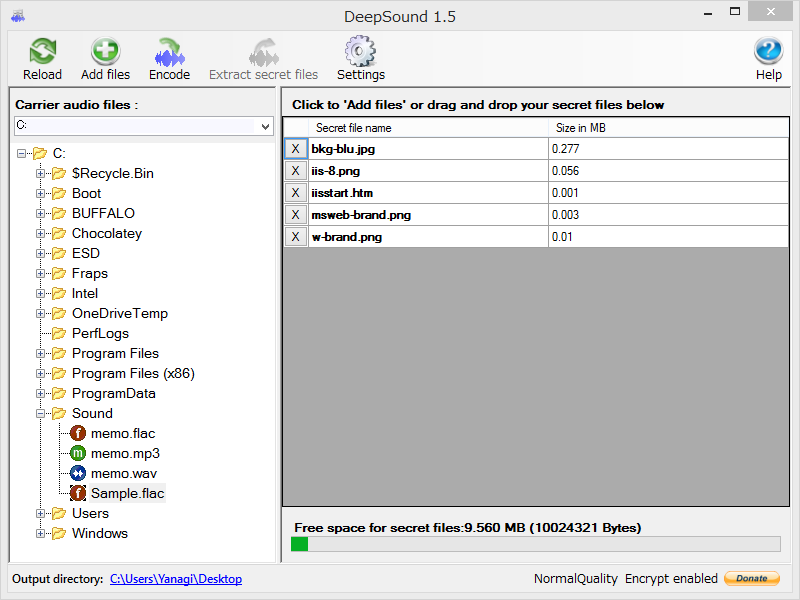The width and height of the screenshot is (800, 600).
Task: Click the memo.mp3 file icon
Action: pos(78,453)
